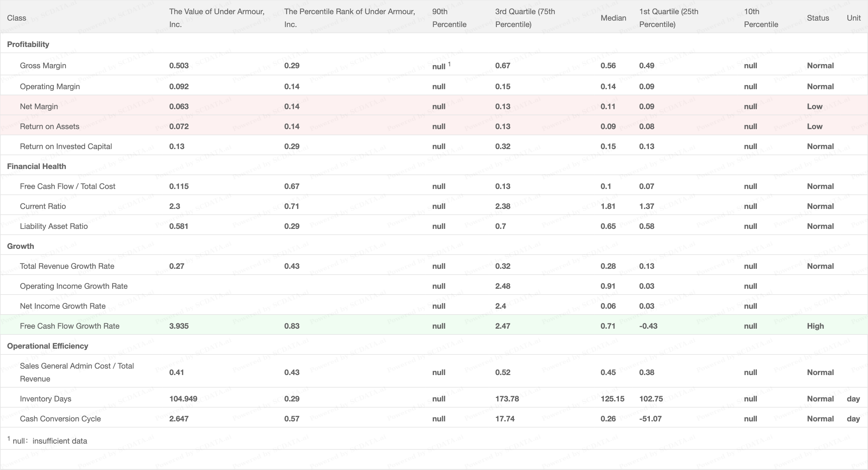Screen dimensions: 868x470
Task: Select the Financial Health section heading
Action: 36,166
